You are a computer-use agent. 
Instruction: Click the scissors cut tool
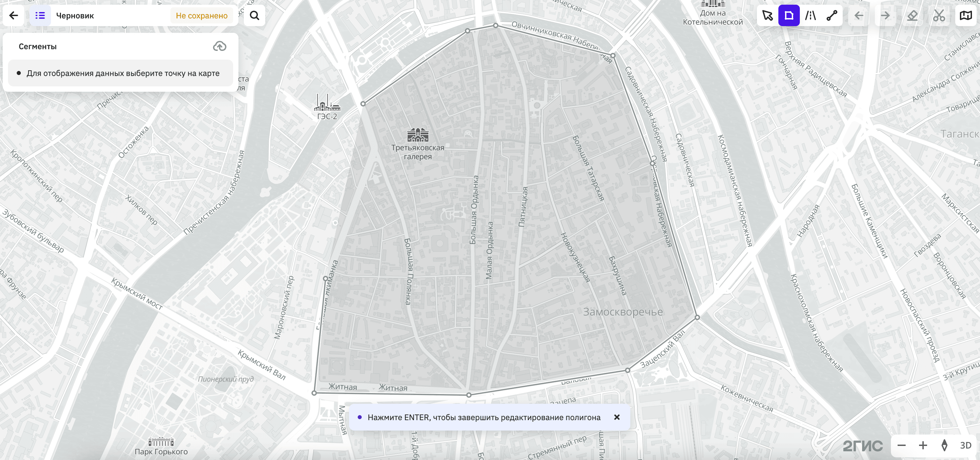coord(939,16)
